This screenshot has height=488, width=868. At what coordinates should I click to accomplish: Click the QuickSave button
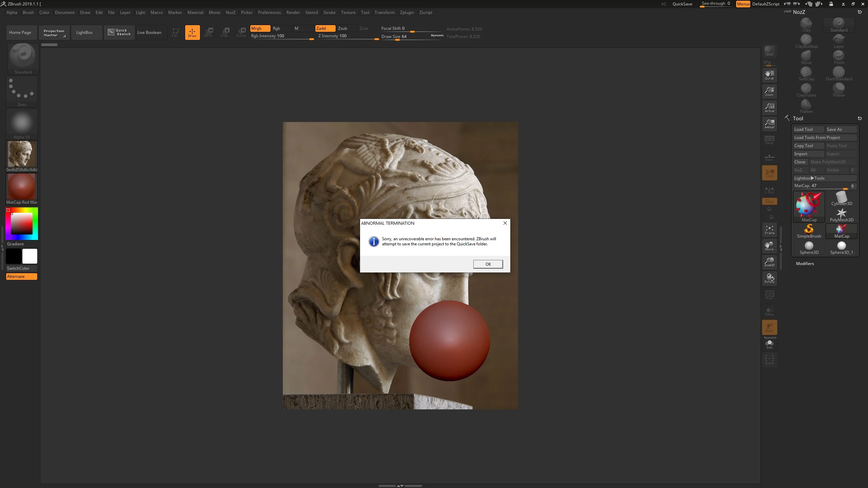point(682,4)
